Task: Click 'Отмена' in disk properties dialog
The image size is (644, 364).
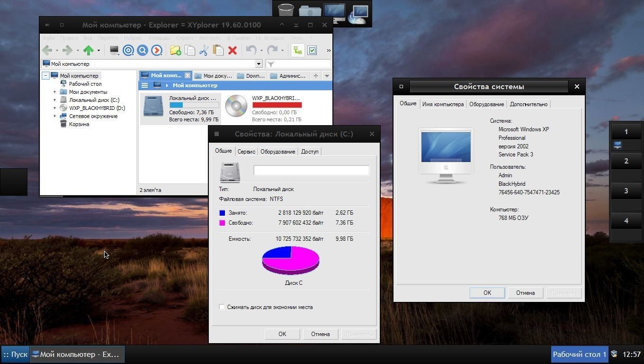Action: (320, 334)
